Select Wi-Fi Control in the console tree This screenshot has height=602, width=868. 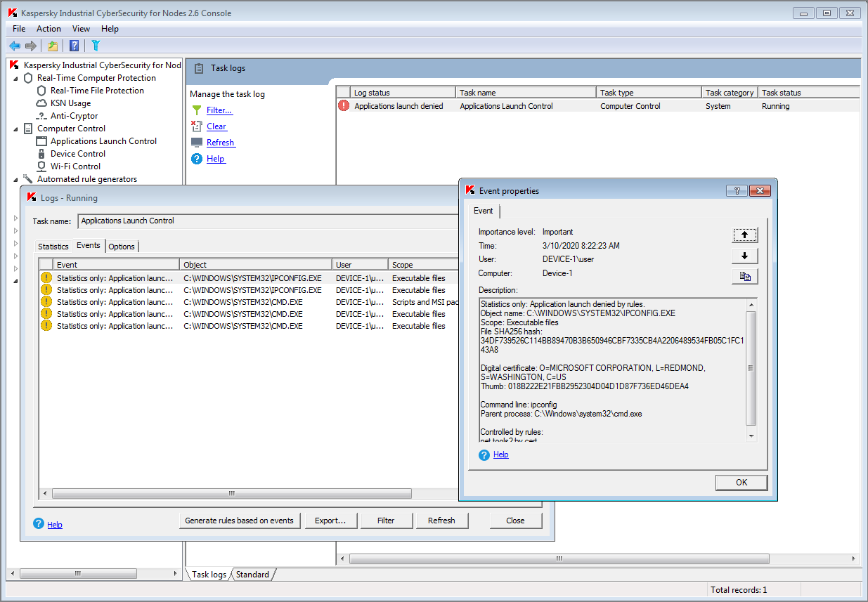coord(75,166)
